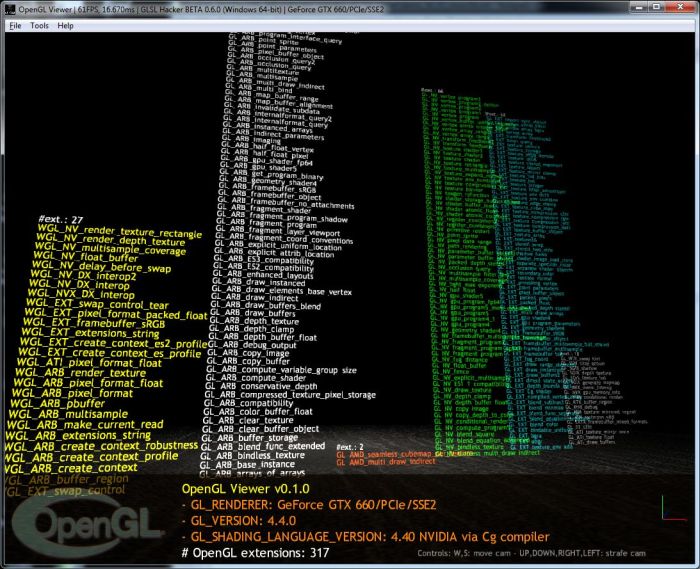Select WGL_NVX_DX_interop text

tap(81, 294)
